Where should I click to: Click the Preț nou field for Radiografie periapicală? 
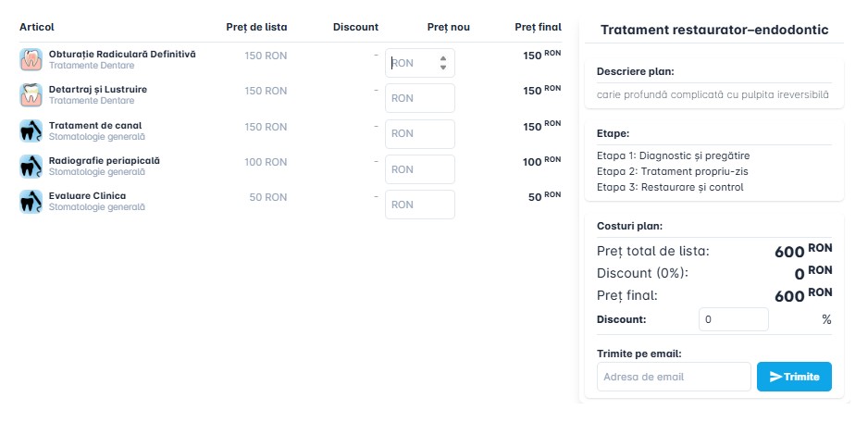coord(419,169)
